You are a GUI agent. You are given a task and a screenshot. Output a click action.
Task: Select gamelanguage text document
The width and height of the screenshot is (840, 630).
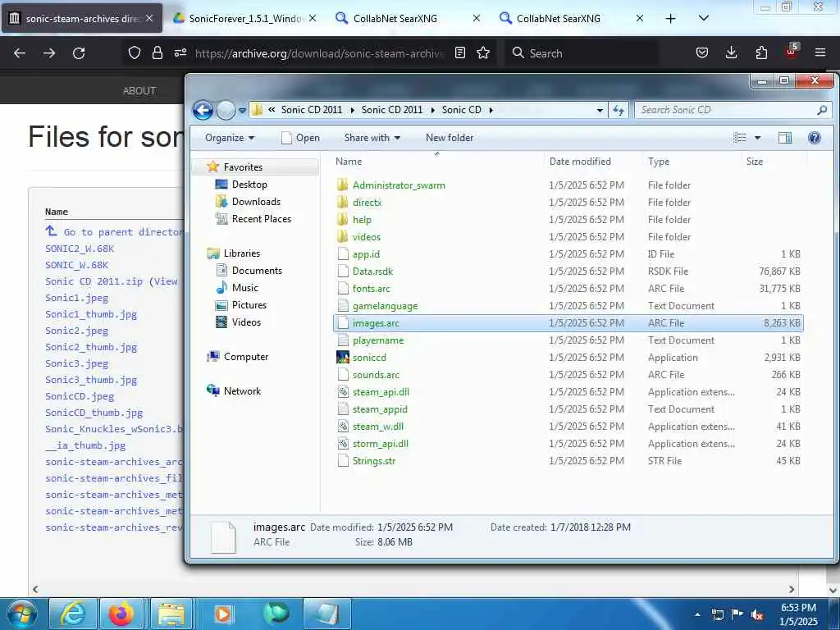tap(385, 306)
